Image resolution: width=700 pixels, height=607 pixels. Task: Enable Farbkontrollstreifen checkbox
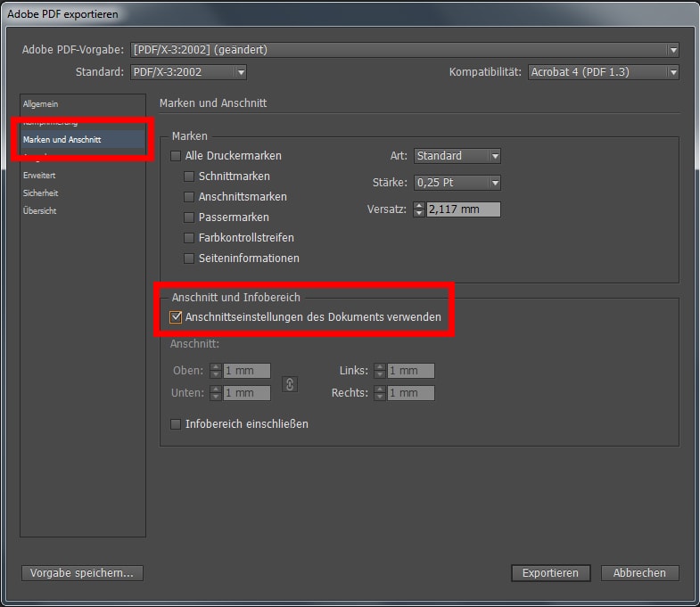coord(189,238)
